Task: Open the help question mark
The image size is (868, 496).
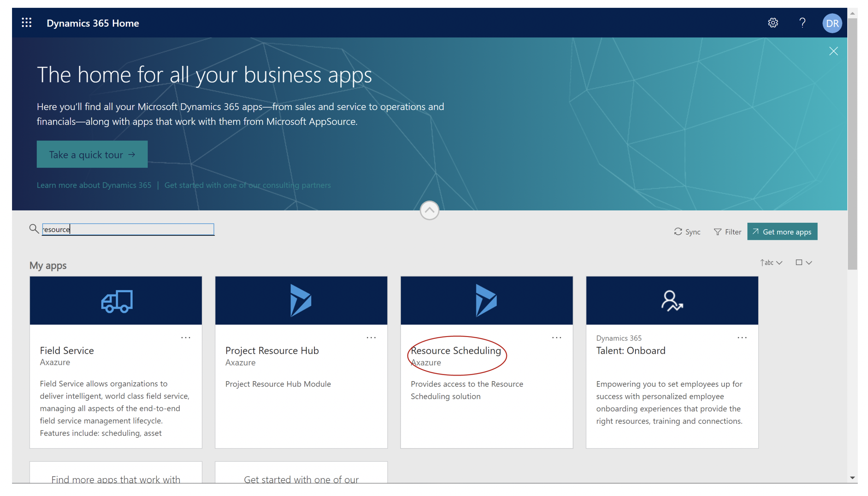Action: [802, 23]
